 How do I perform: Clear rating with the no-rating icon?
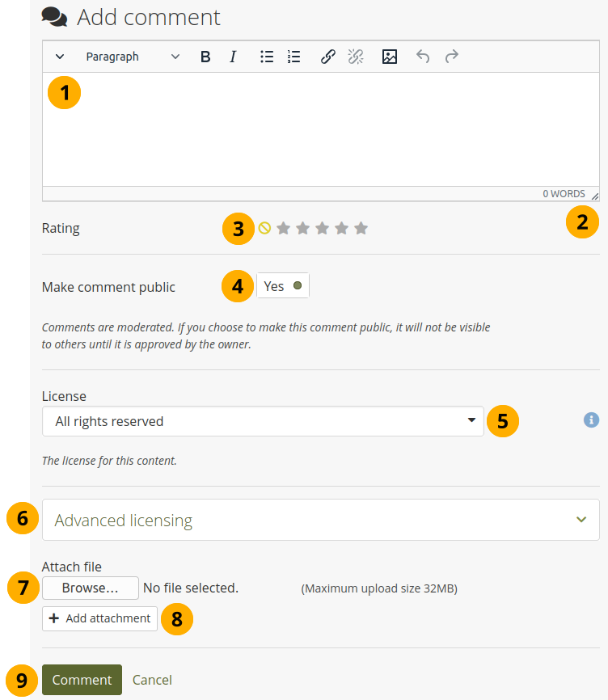click(264, 228)
